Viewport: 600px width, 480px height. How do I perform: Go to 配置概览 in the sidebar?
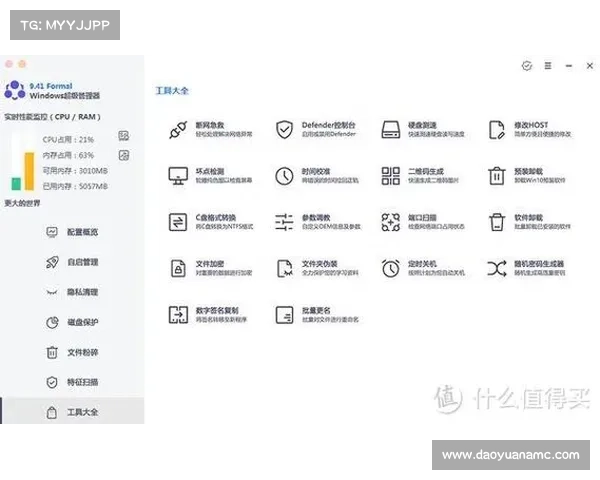coord(72,232)
